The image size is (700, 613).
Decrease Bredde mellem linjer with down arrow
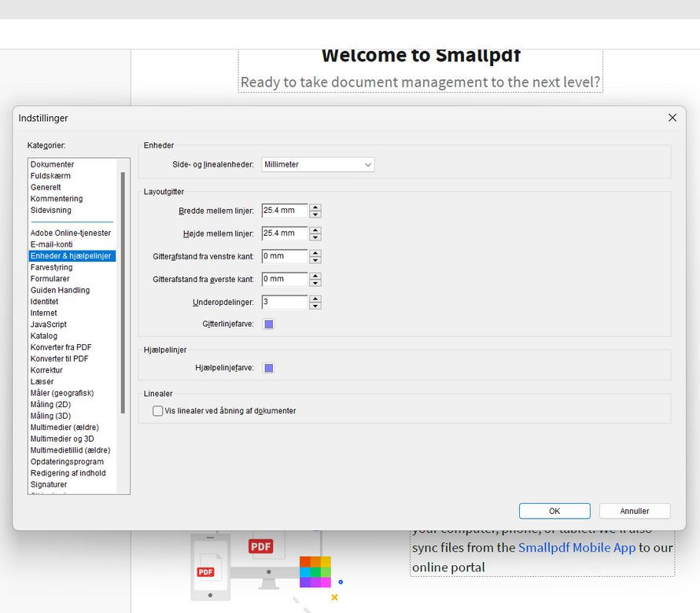(x=315, y=214)
